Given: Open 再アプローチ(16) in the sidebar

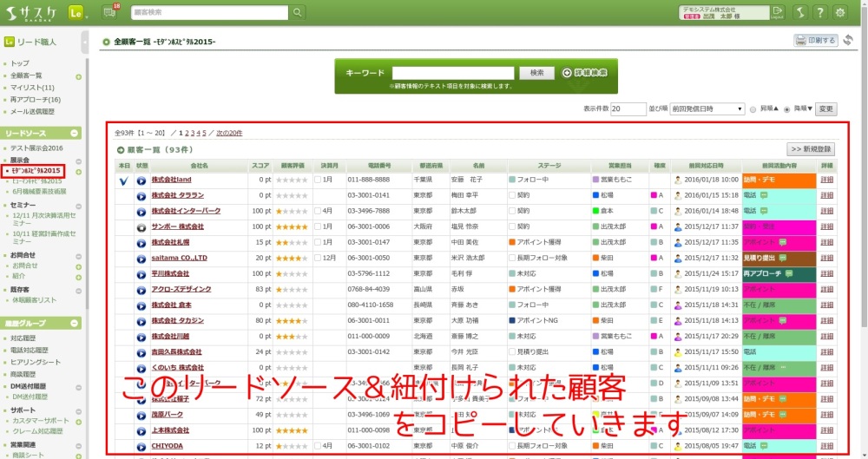Looking at the screenshot, I should [x=35, y=100].
